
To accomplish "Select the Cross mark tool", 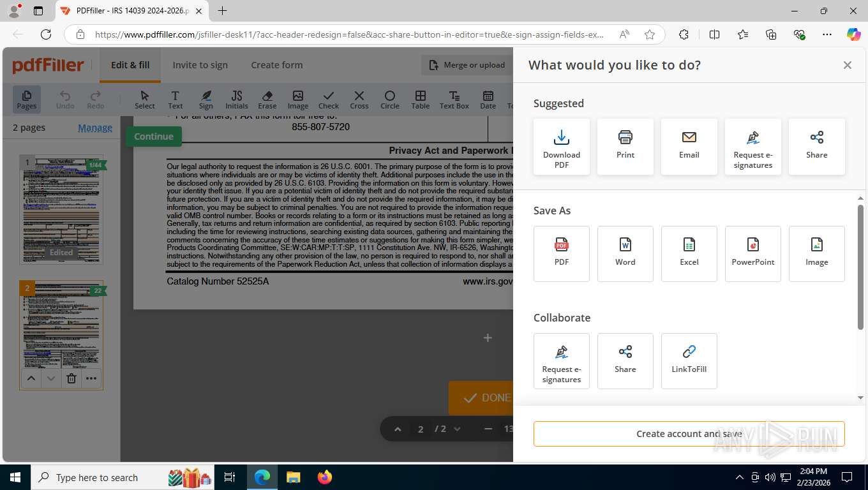I will click(x=359, y=100).
